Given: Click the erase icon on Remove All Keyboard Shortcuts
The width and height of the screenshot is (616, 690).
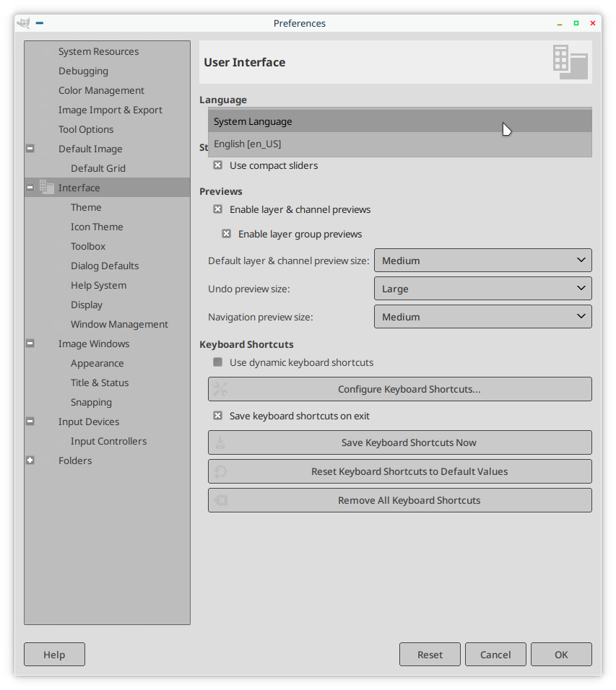Looking at the screenshot, I should tap(220, 500).
